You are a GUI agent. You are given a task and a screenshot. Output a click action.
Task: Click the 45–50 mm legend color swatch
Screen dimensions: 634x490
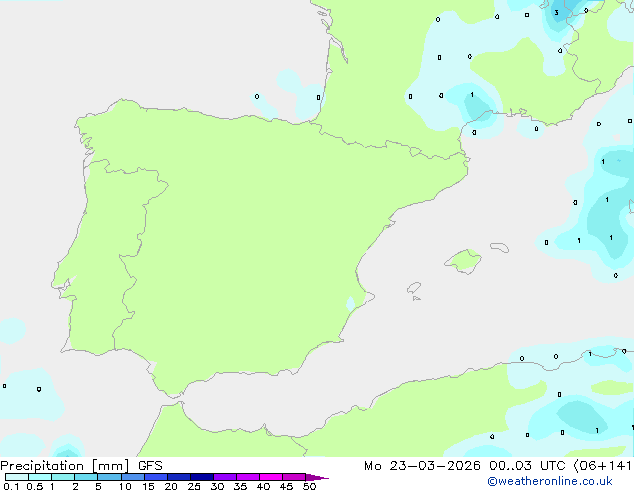[x=294, y=477]
